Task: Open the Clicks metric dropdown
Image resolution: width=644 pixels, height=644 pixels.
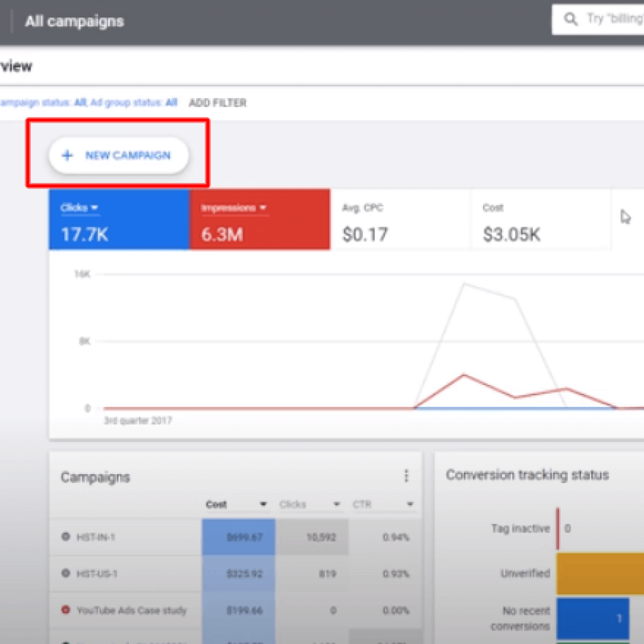Action: [x=93, y=207]
